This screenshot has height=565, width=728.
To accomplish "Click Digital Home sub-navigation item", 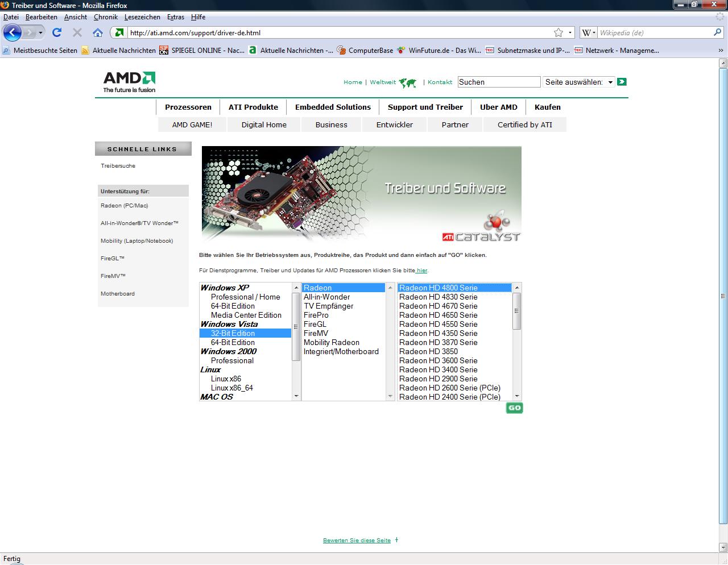I will [264, 124].
